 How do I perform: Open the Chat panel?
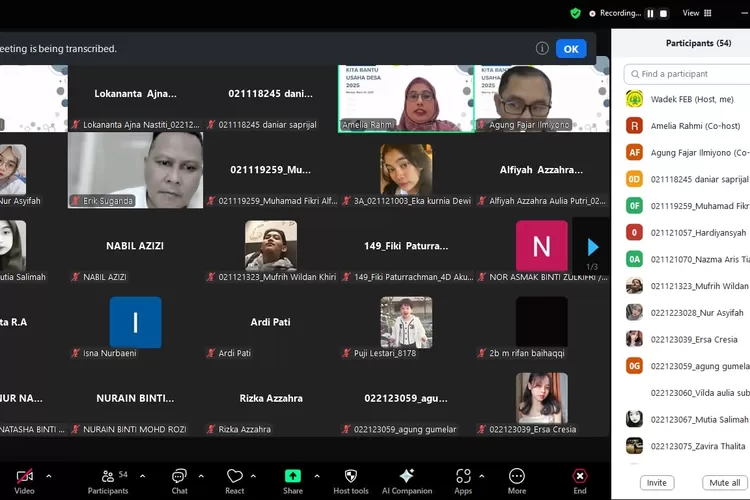click(179, 480)
